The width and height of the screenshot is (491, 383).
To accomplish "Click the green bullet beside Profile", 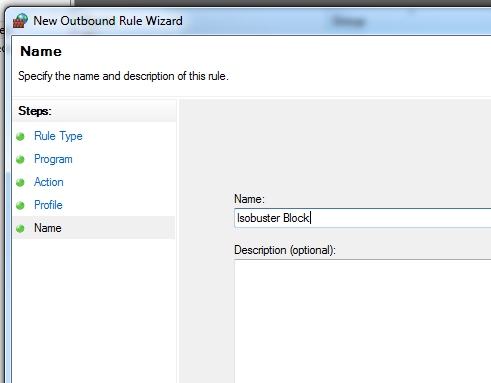I will 20,205.
